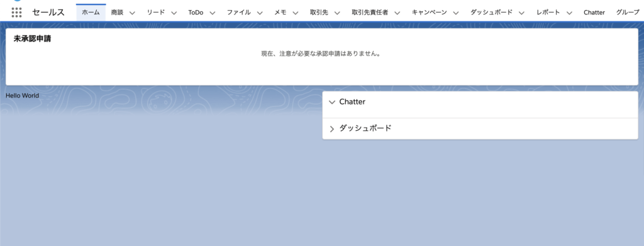The height and width of the screenshot is (246, 644).
Task: Open the レポート dropdown chevron
Action: (569, 13)
